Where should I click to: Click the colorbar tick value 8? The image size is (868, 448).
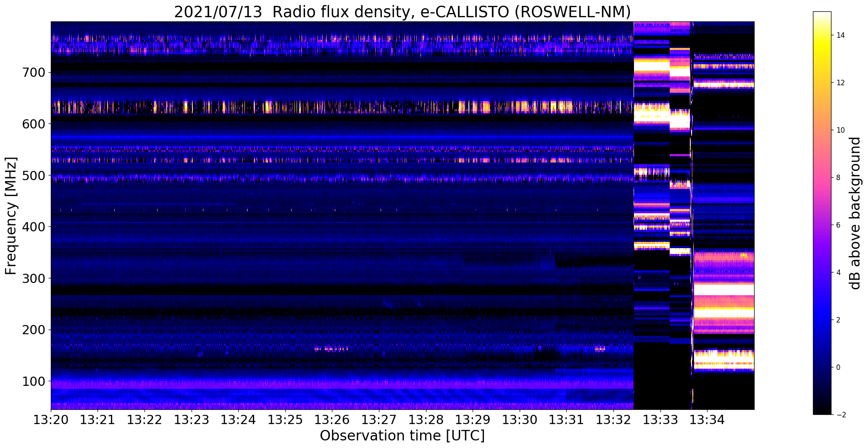[839, 178]
